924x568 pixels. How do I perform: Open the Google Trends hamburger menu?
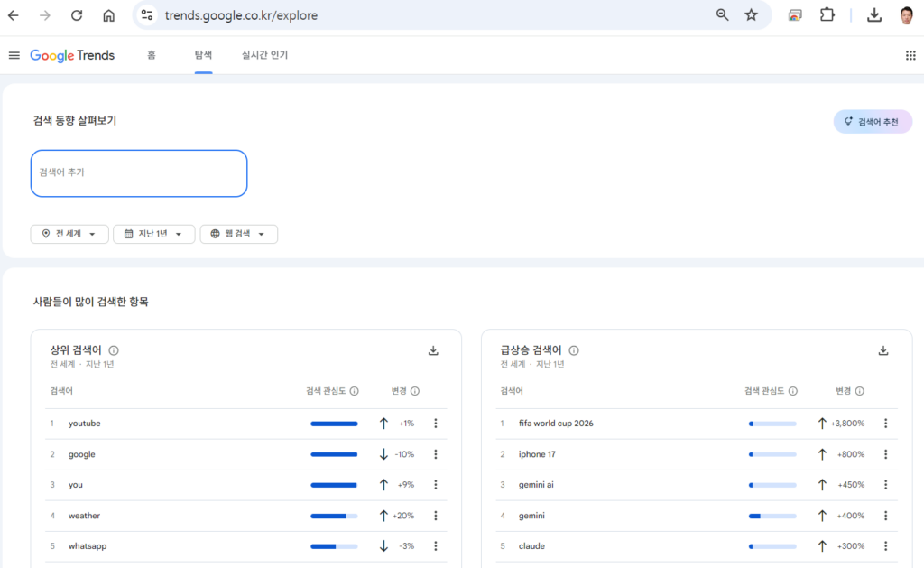click(14, 55)
